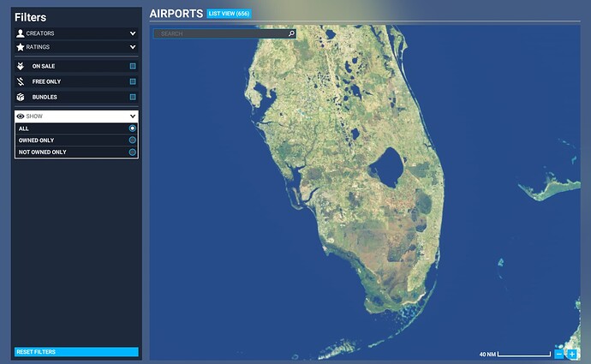Select the Owned Only radio option
The image size is (591, 364).
(132, 140)
